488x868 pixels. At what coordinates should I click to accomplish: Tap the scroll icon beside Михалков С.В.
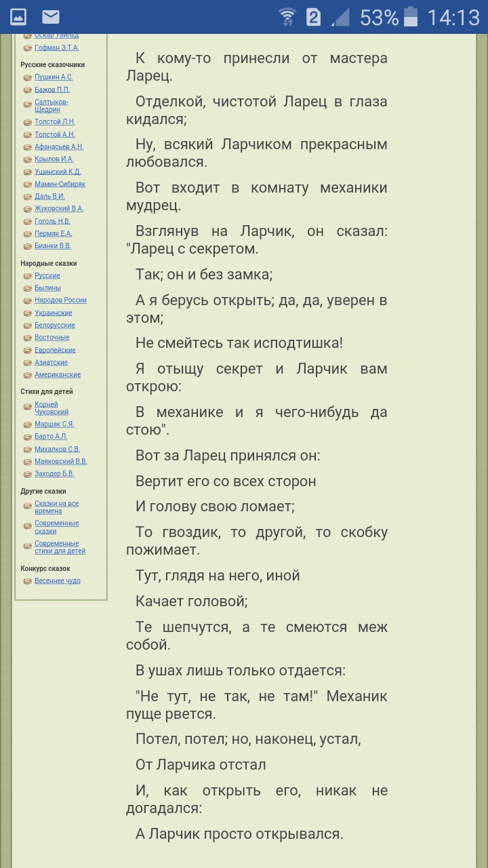(27, 450)
